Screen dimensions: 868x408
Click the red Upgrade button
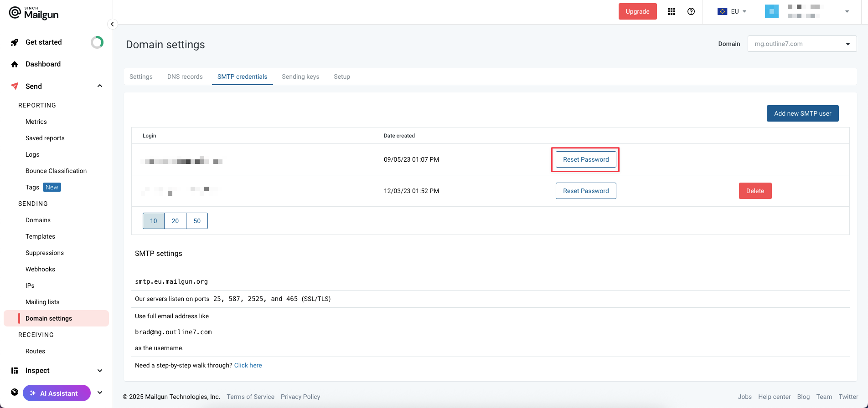638,11
